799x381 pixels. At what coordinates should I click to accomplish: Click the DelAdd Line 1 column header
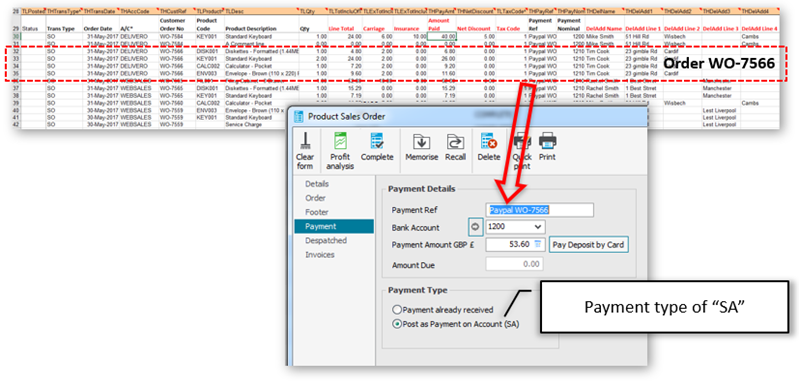pyautogui.click(x=643, y=29)
